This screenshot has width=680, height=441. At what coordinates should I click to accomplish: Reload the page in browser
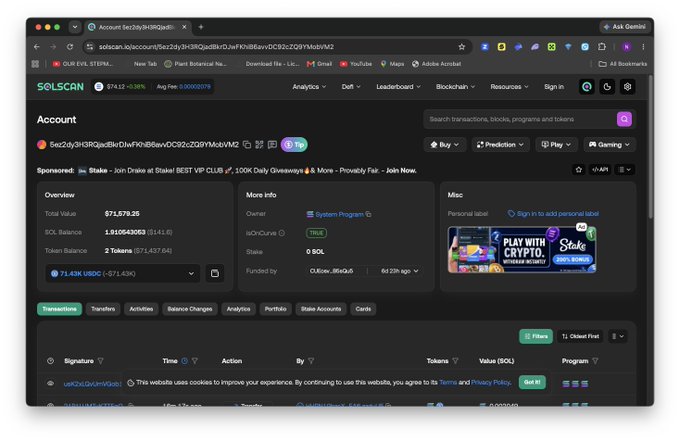click(70, 47)
